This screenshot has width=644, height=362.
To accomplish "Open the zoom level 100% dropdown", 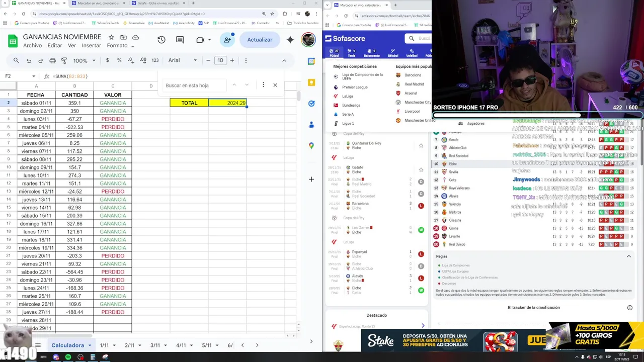I will pyautogui.click(x=84, y=60).
